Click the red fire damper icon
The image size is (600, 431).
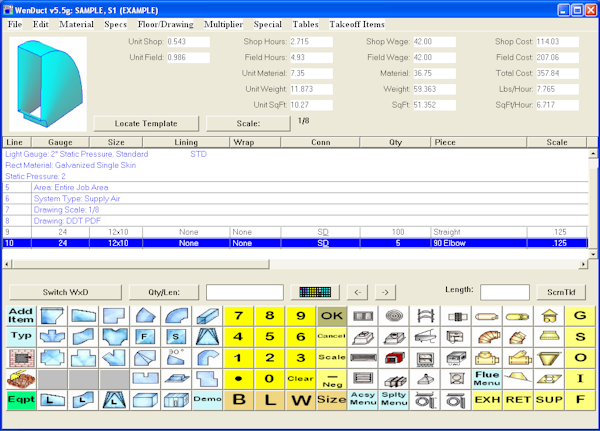point(394,358)
